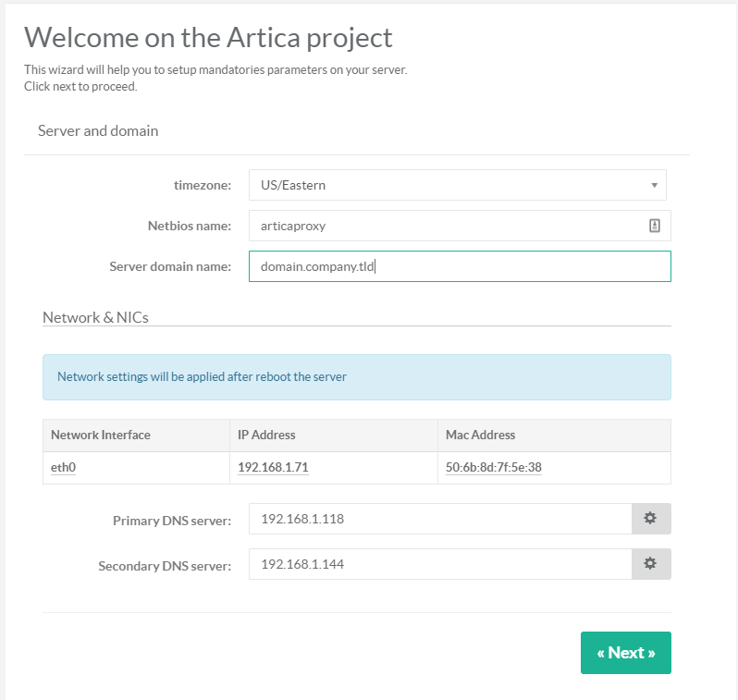Click the Primary DNS server field with 192.168.1.118
This screenshot has width=738, height=700.
click(x=440, y=518)
